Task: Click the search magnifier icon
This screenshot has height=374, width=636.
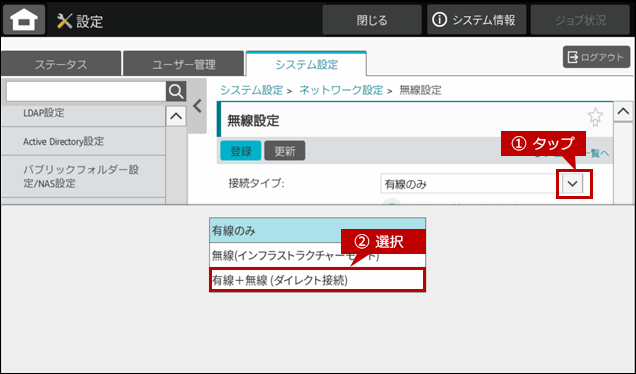Action: click(x=176, y=92)
